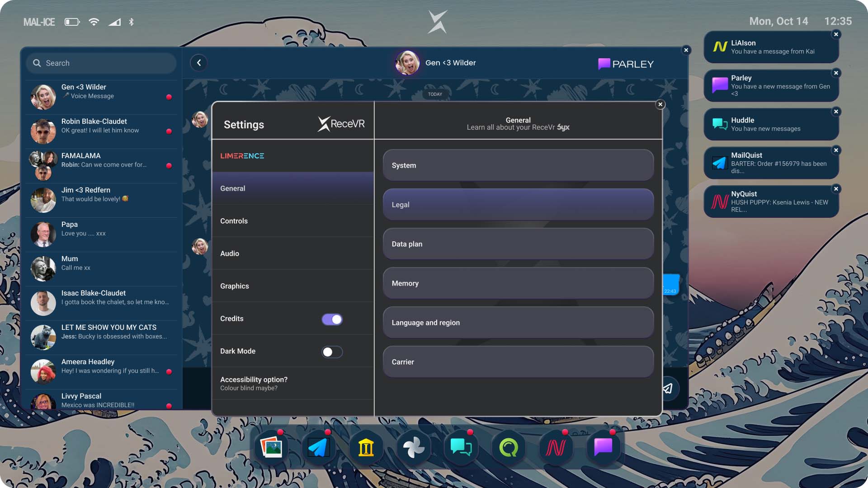Open LET ME SHOW YOU MY CATS chat
The image size is (868, 488).
coord(101,338)
